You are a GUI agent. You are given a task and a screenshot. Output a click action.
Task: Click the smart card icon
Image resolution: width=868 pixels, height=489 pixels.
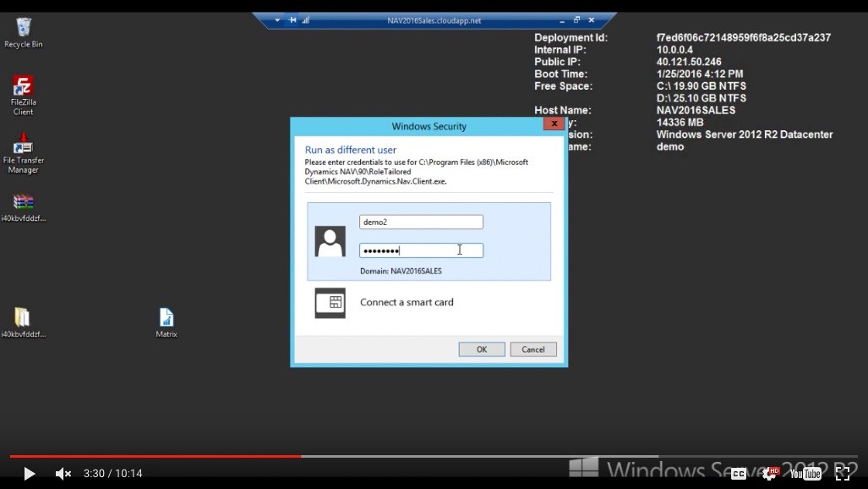pyautogui.click(x=330, y=303)
